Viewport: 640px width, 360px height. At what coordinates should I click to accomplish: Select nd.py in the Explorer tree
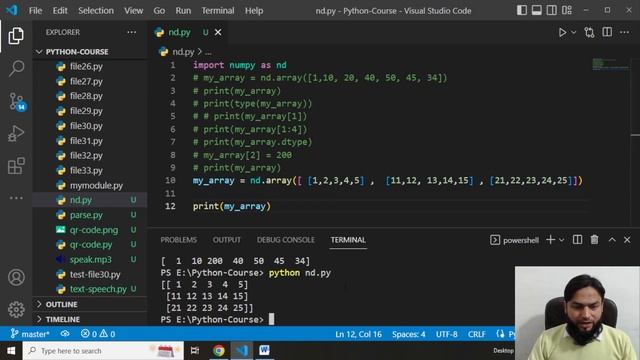[x=90, y=200]
